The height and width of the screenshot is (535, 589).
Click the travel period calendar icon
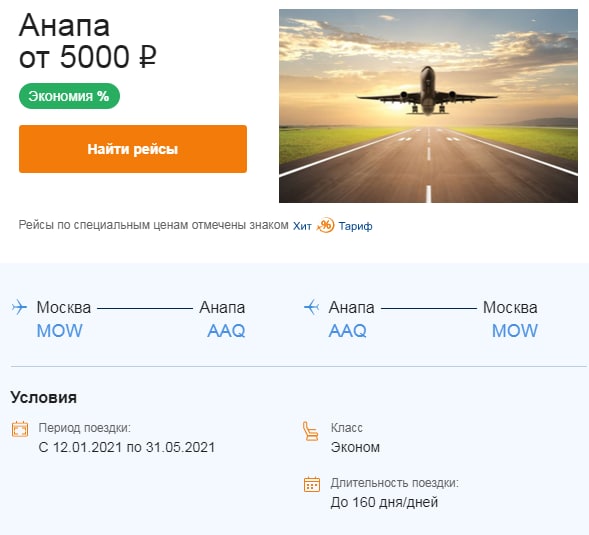point(20,429)
